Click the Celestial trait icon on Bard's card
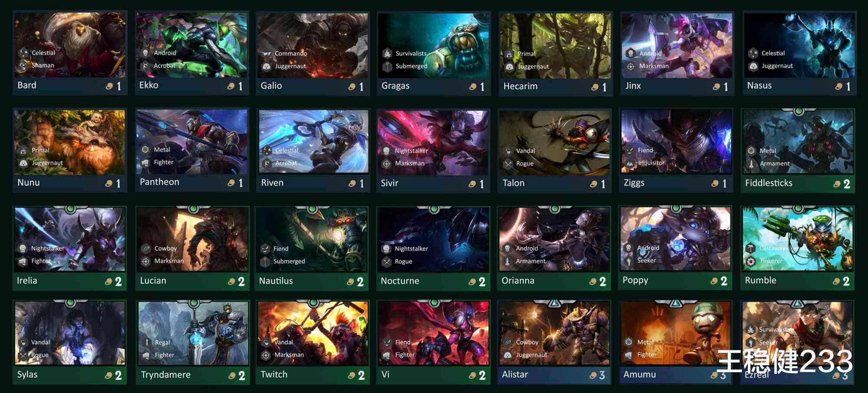868x393 pixels. click(23, 53)
